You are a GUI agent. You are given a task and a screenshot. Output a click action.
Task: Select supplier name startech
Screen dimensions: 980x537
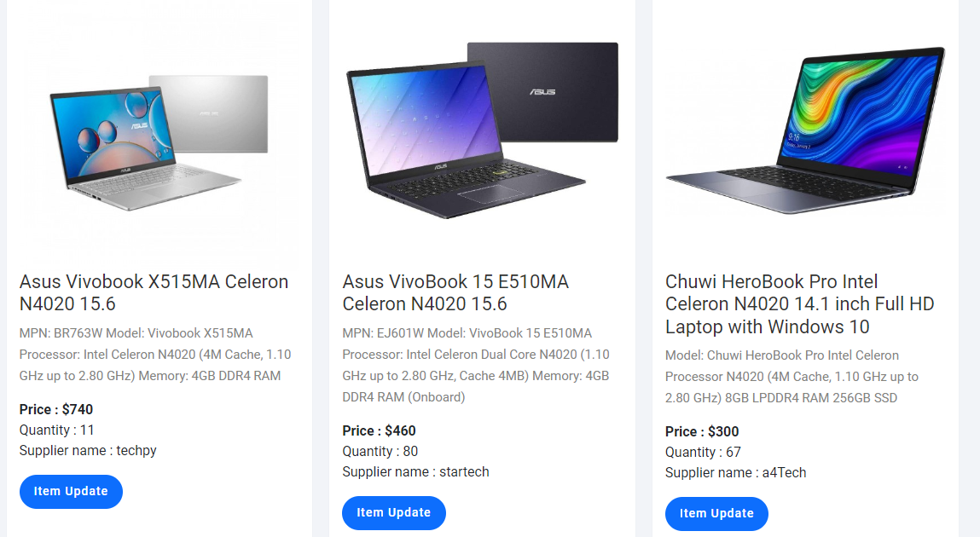pyautogui.click(x=415, y=472)
